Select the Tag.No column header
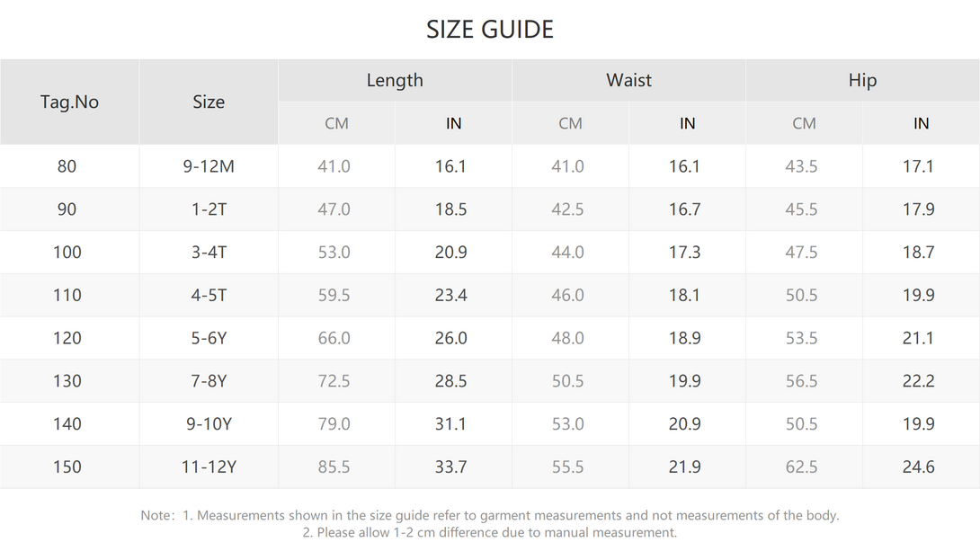Image resolution: width=980 pixels, height=560 pixels. (x=69, y=102)
